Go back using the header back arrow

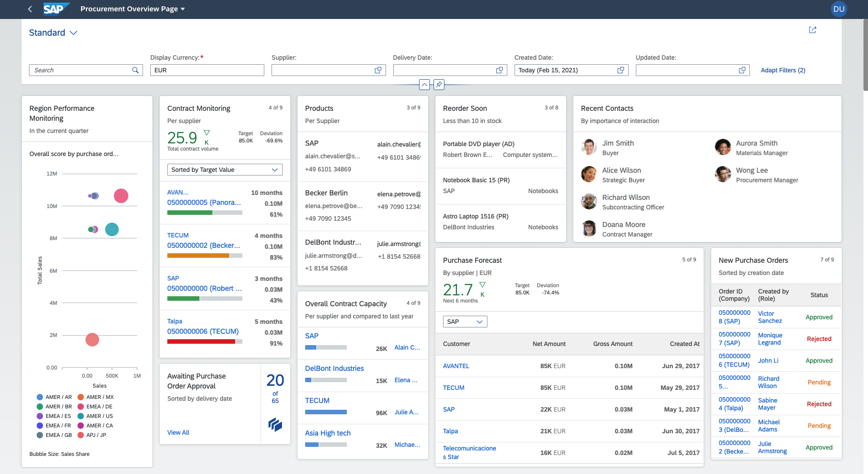(x=30, y=9)
